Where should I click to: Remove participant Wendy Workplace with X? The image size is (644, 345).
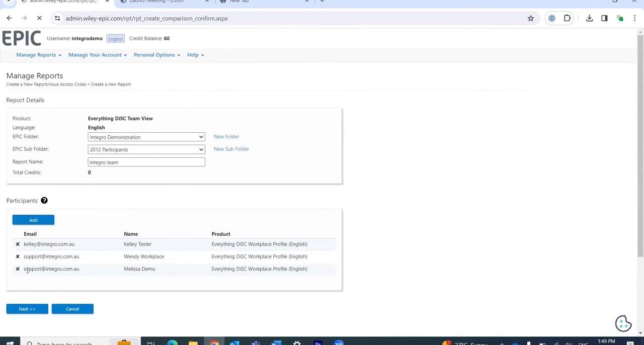[x=18, y=256]
